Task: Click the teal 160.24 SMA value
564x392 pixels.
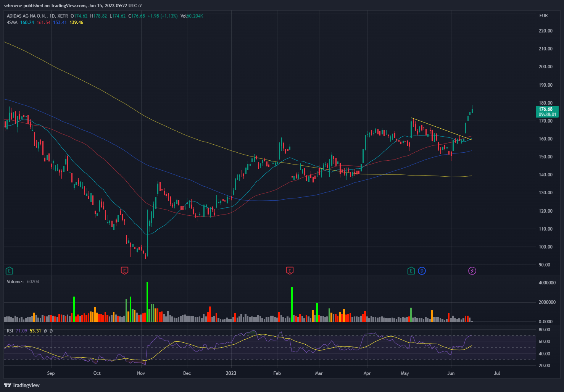Action: pyautogui.click(x=27, y=23)
